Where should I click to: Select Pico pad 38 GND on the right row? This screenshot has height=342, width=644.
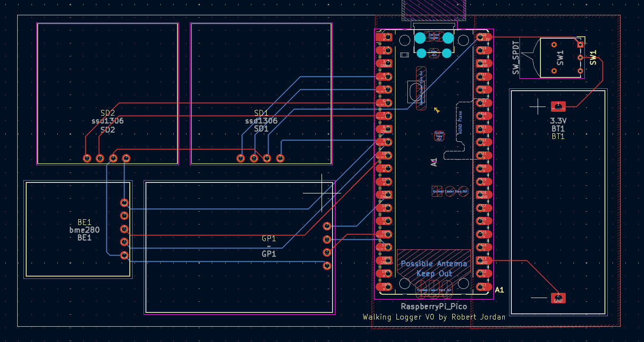click(x=483, y=63)
